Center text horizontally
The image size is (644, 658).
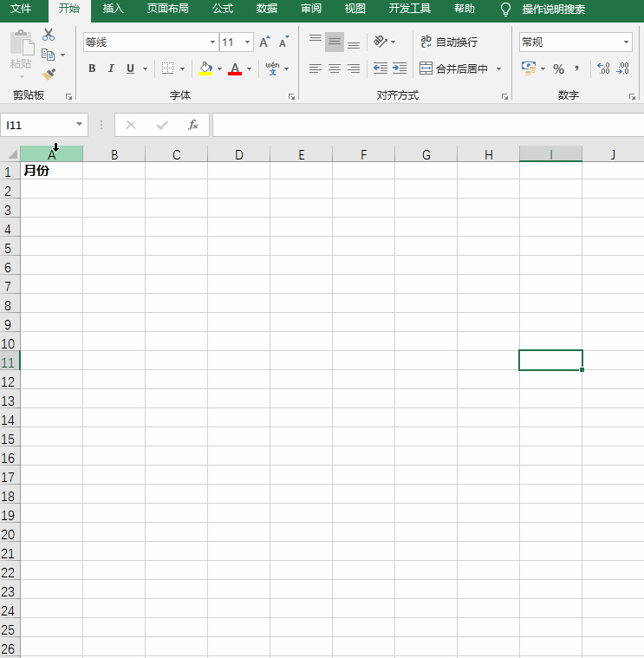[335, 68]
